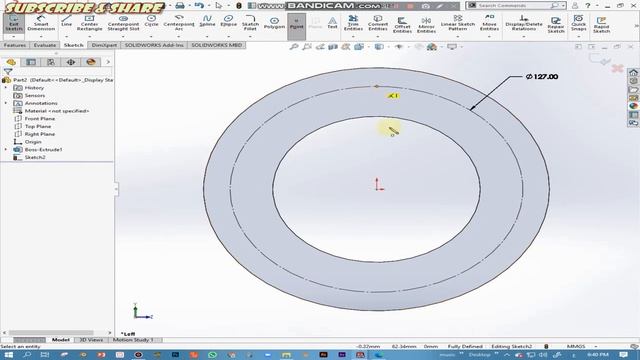This screenshot has width=640, height=360.
Task: Open the ConfigurationManager panel tab
Action: click(51, 62)
